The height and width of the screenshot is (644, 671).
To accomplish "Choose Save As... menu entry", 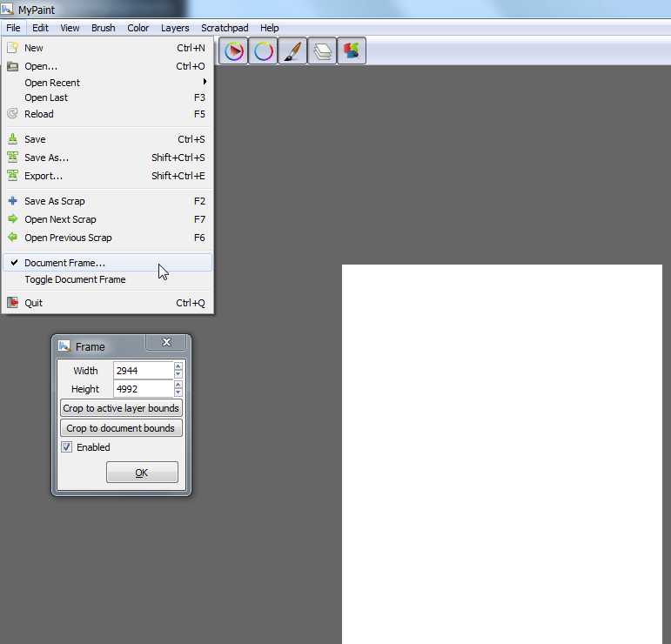I will (x=107, y=158).
